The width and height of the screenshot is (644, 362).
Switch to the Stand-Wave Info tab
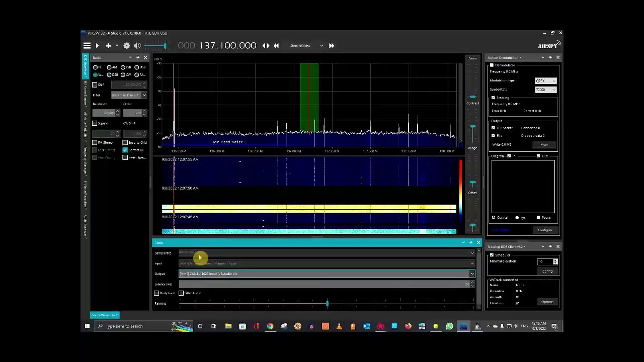pyautogui.click(x=105, y=315)
